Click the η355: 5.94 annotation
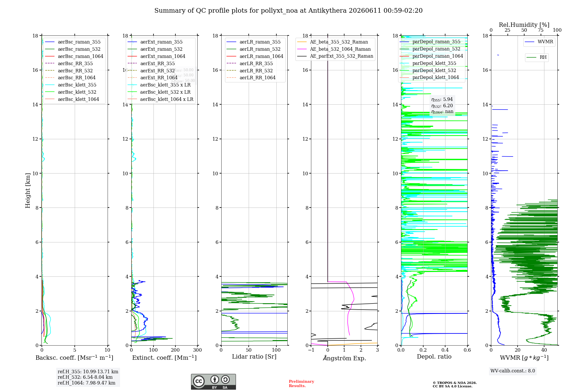This screenshot has height=392, width=577. [442, 99]
